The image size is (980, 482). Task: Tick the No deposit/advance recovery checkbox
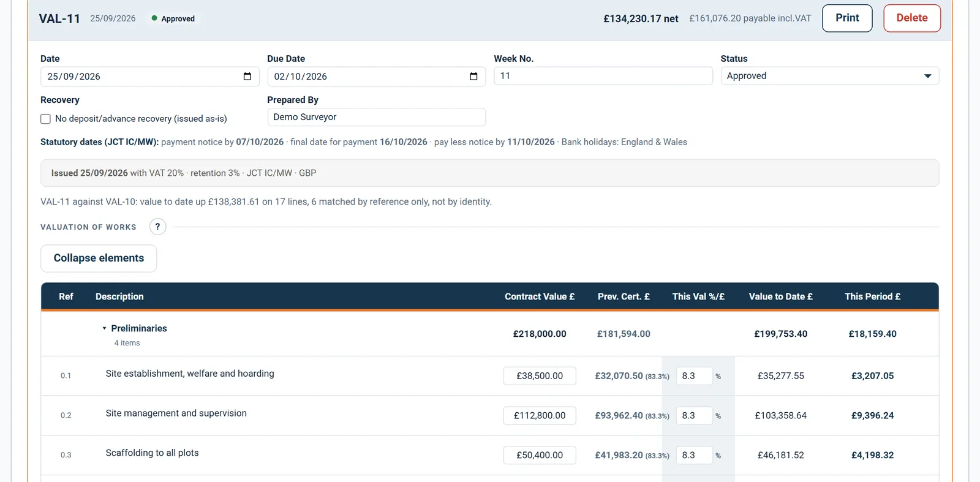(45, 119)
